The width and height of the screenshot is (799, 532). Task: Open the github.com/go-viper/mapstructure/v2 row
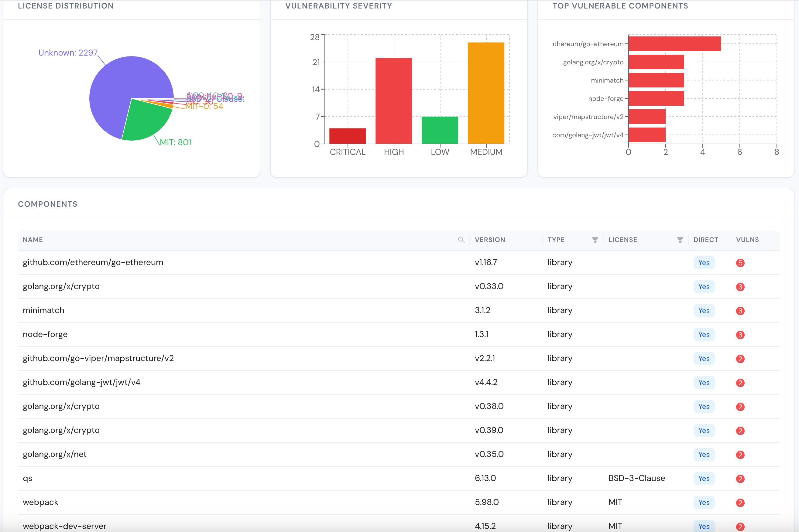399,359
